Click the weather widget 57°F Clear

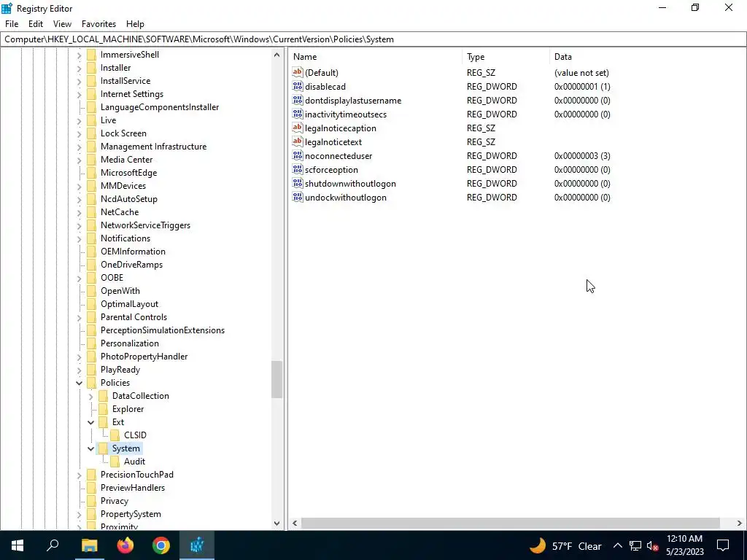point(565,545)
